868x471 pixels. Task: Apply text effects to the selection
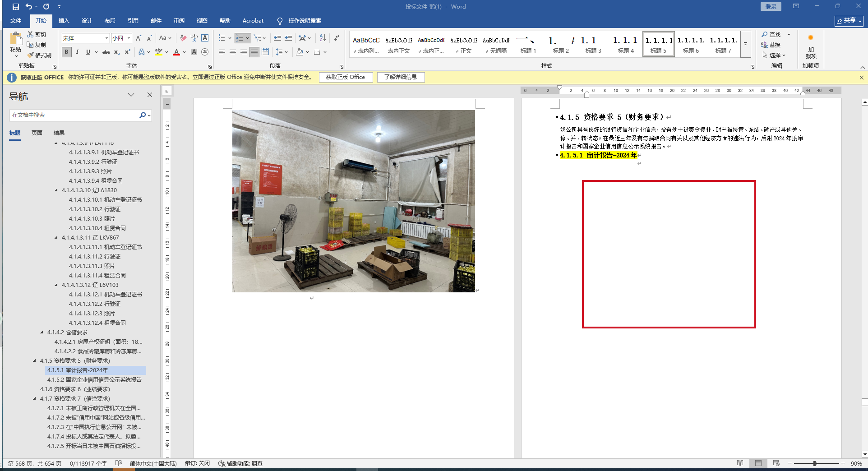click(x=142, y=52)
